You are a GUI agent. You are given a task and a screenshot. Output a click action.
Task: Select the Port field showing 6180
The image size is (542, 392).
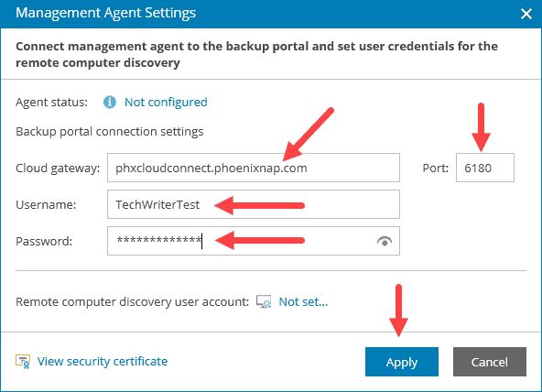coord(485,168)
